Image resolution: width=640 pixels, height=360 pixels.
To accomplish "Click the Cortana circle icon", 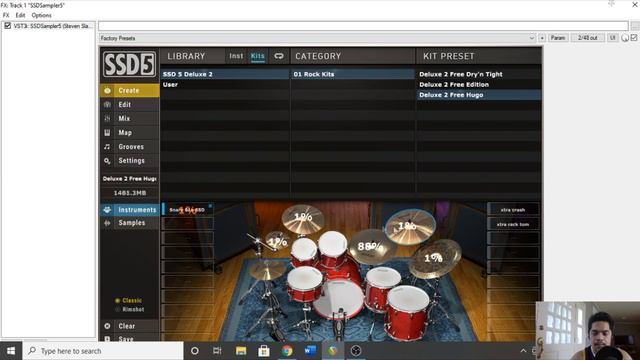I will 195,351.
